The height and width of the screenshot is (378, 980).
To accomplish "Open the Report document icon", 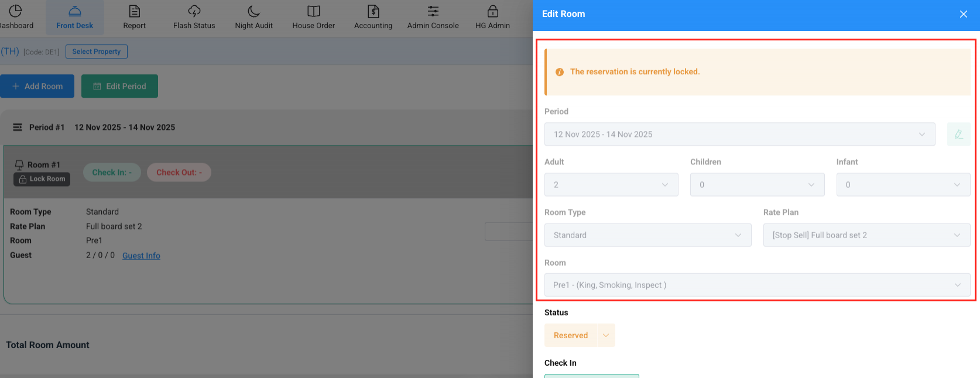I will point(135,11).
